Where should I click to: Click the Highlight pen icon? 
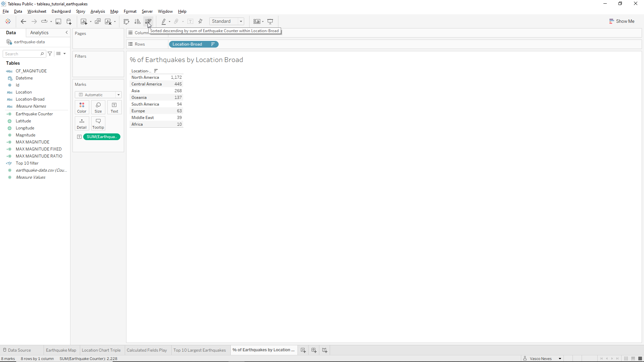164,21
